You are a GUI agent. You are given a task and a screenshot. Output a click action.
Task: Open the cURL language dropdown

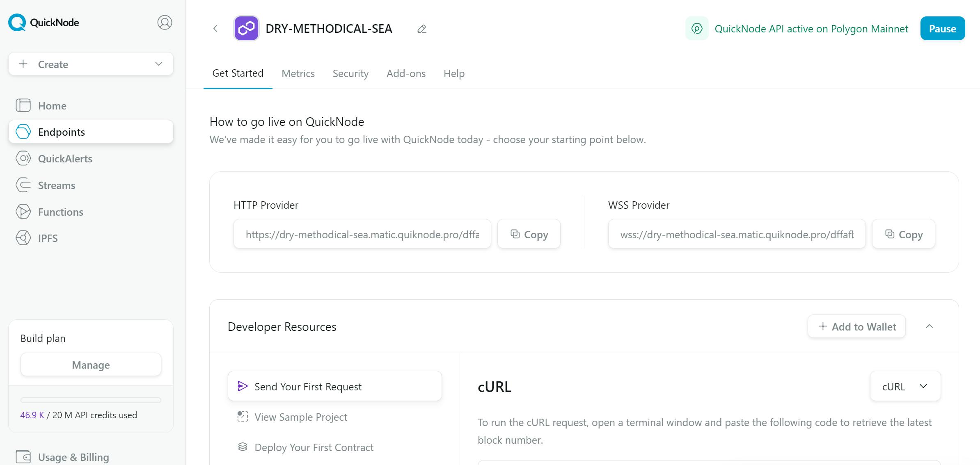click(905, 386)
